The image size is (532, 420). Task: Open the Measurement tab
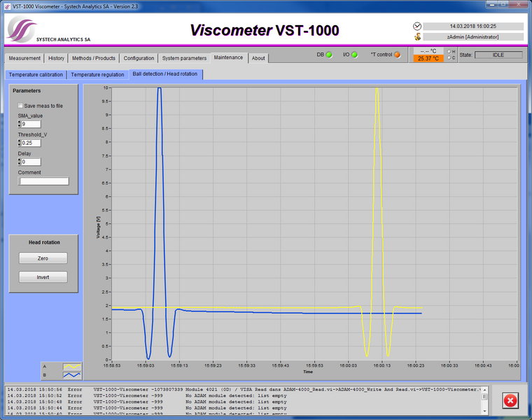(24, 58)
